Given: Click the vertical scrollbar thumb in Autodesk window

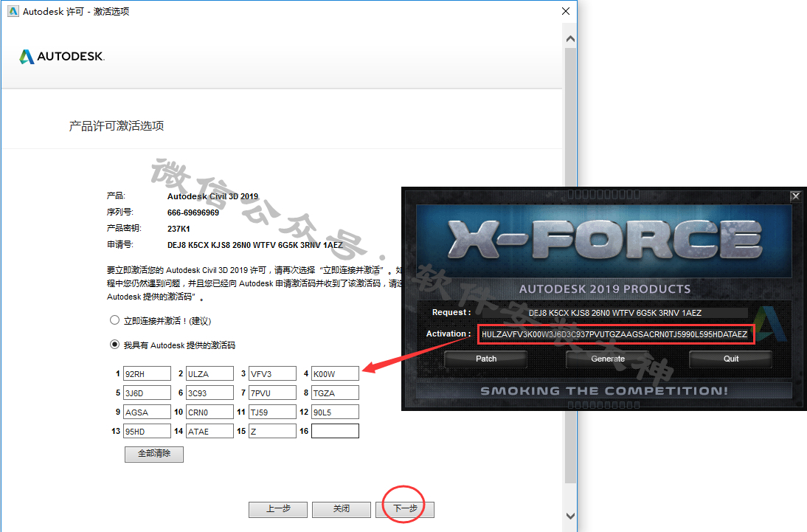Looking at the screenshot, I should (570, 265).
